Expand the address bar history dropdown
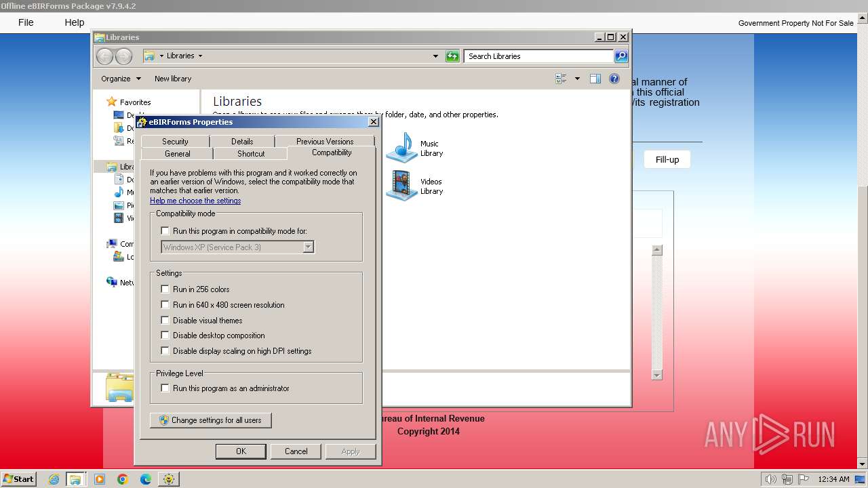The height and width of the screenshot is (488, 868). coord(435,56)
